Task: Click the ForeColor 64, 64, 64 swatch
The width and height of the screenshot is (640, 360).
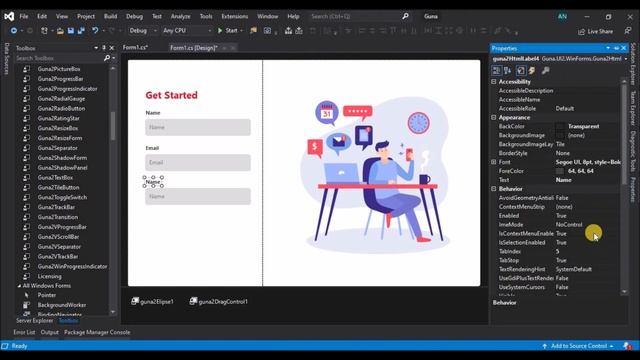Action: pos(560,171)
